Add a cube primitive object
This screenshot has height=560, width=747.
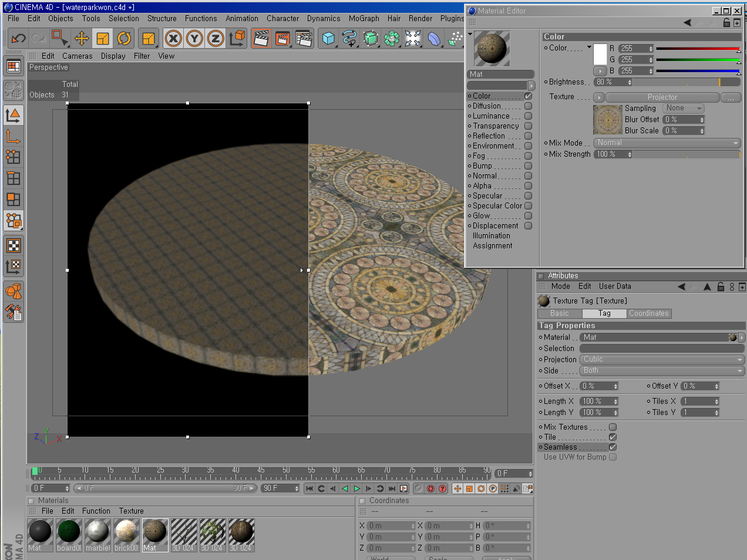coord(328,39)
